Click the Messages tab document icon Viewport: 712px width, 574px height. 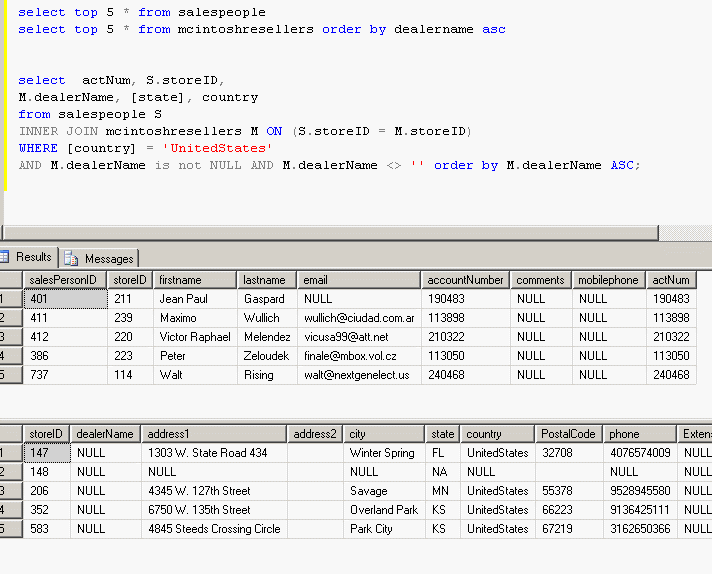pyautogui.click(x=71, y=258)
